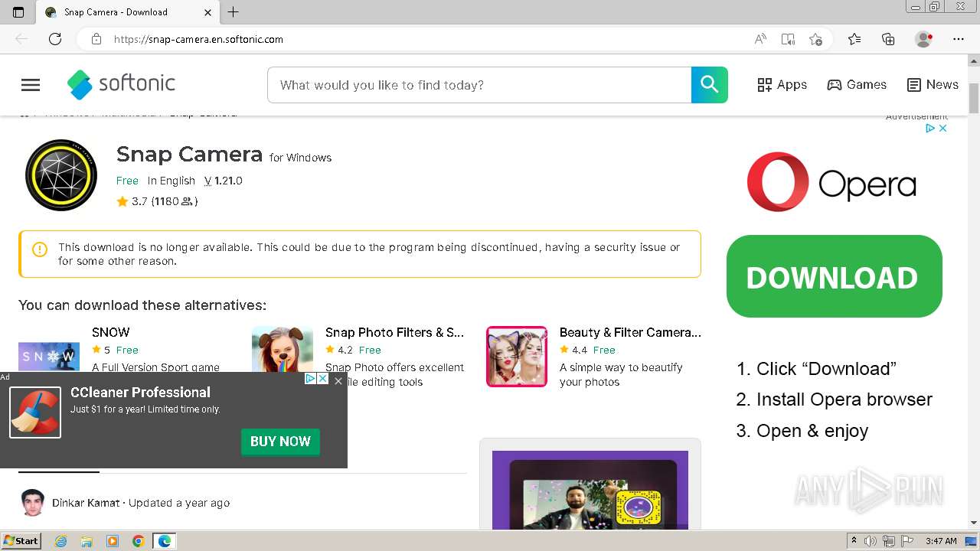
Task: Open the Games section
Action: tap(857, 85)
